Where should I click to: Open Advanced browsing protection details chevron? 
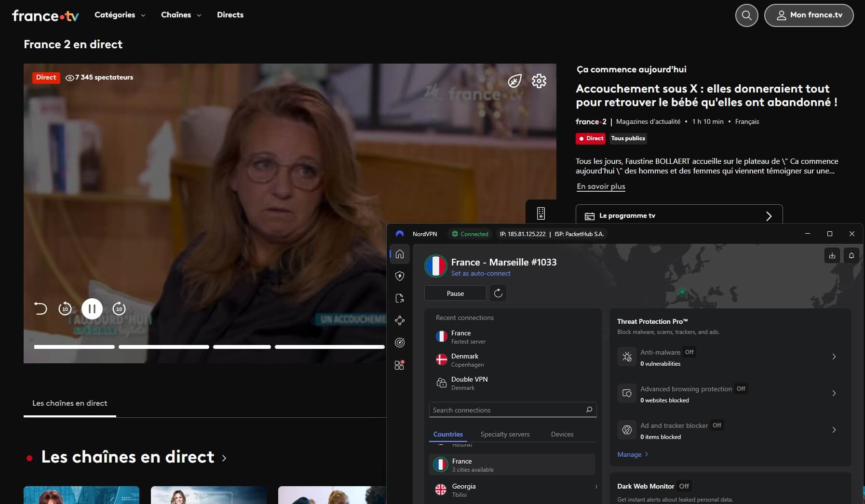(834, 393)
